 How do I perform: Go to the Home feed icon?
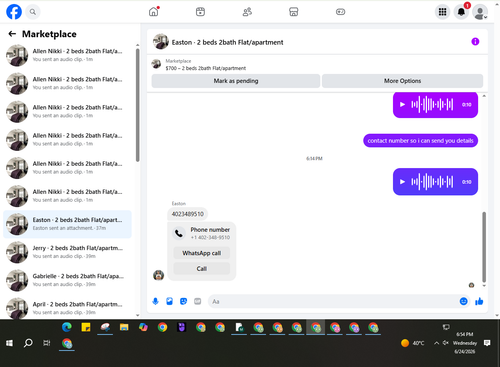pyautogui.click(x=154, y=12)
